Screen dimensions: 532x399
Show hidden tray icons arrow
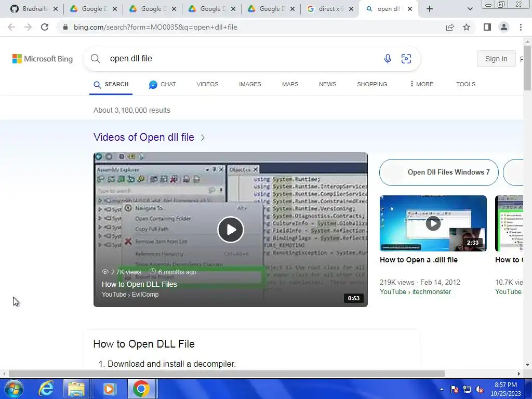(442, 389)
